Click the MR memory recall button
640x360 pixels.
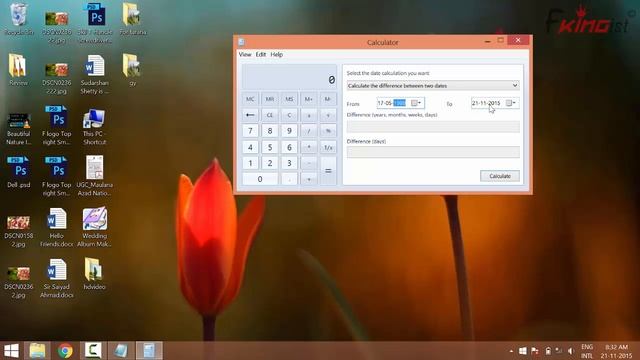pos(270,99)
